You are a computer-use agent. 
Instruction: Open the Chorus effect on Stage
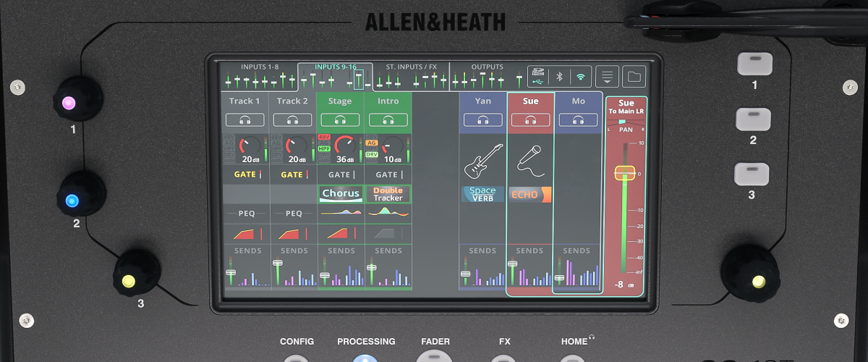coord(341,194)
